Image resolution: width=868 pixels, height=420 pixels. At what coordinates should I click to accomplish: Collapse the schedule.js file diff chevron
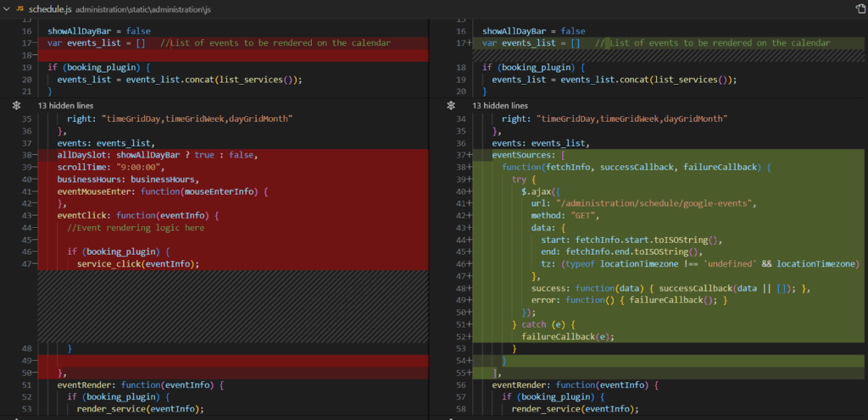coord(6,8)
